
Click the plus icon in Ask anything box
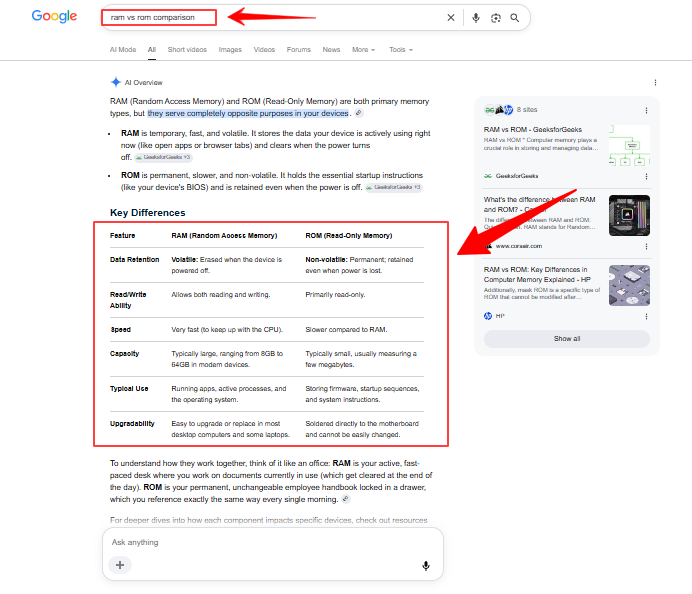pos(120,565)
